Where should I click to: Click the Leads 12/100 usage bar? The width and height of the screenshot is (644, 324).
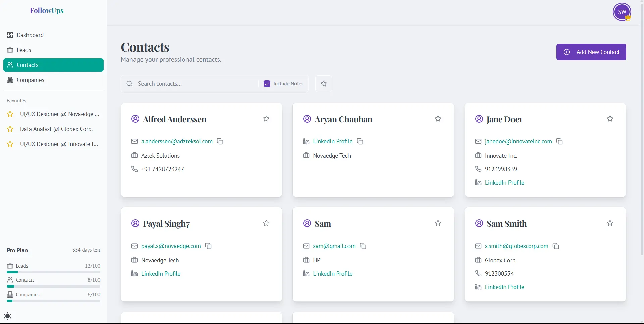coord(53,272)
